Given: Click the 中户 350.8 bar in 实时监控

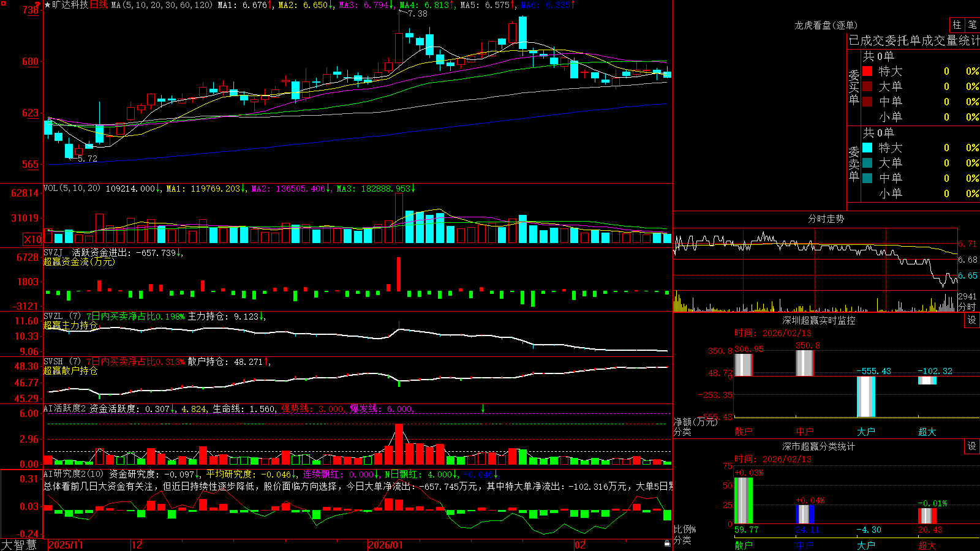Looking at the screenshot, I should [805, 363].
